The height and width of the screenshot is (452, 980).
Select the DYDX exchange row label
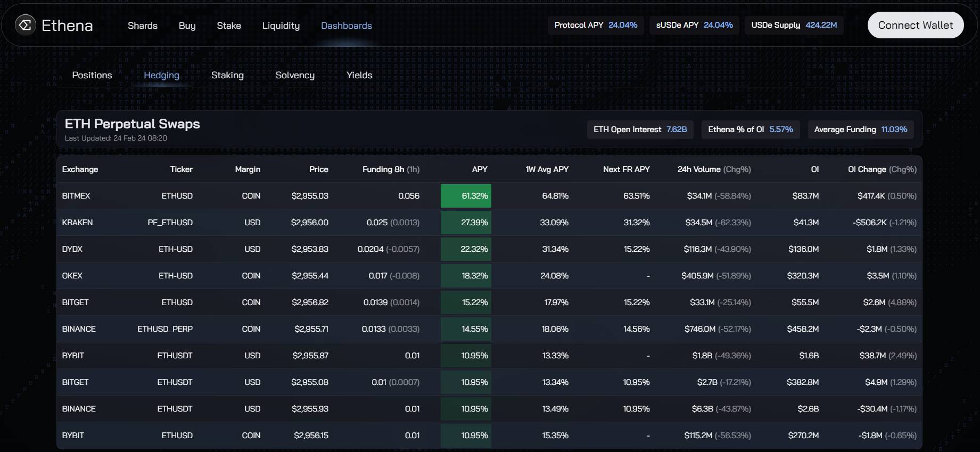coord(72,249)
